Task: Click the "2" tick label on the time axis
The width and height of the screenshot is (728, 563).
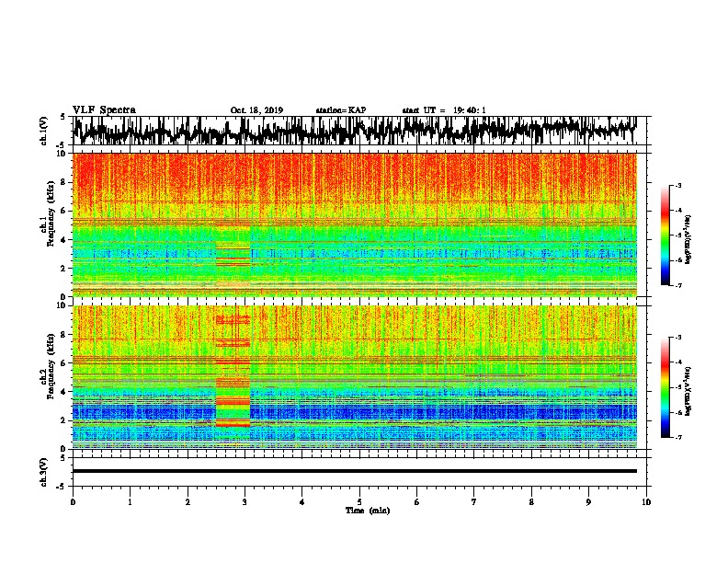Action: click(x=188, y=502)
